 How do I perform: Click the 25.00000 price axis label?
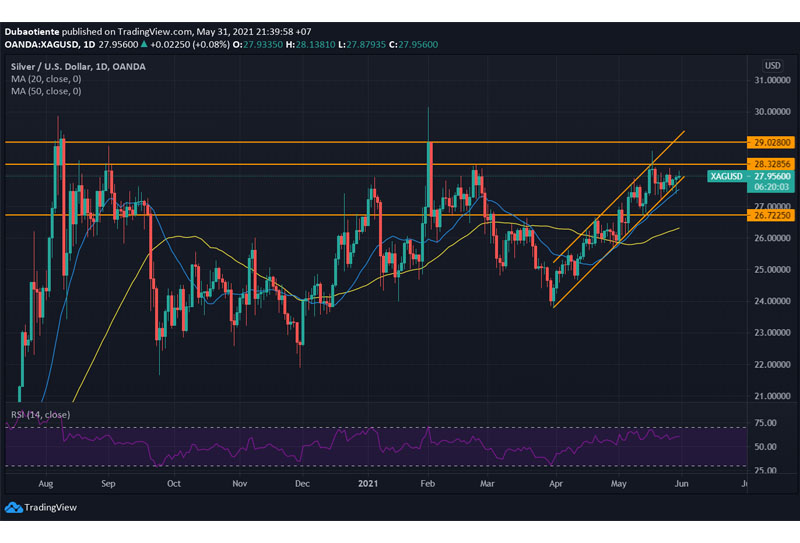click(772, 269)
